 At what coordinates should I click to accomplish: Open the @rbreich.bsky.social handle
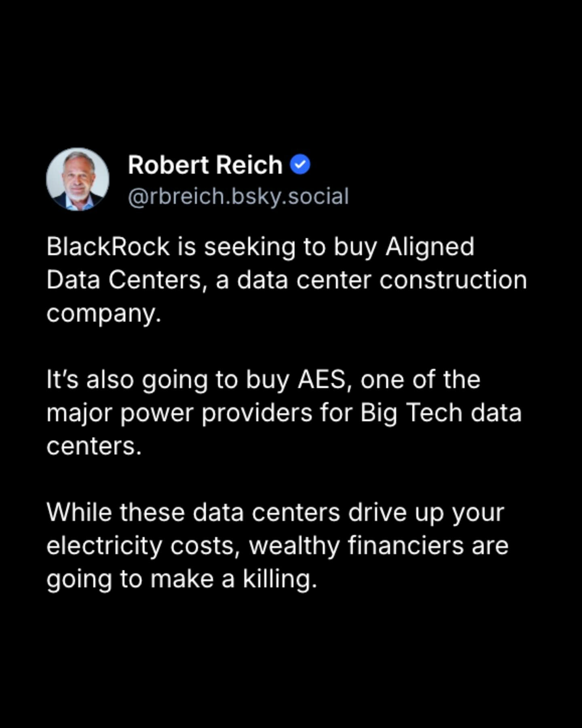tap(238, 196)
